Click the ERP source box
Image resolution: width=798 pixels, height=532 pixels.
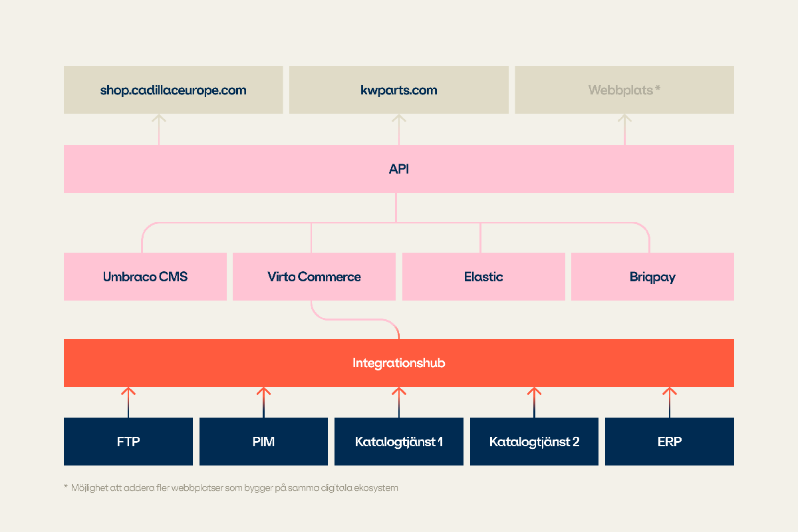pyautogui.click(x=669, y=442)
